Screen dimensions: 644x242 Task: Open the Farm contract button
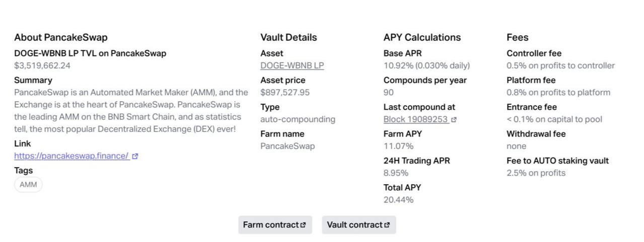point(275,225)
